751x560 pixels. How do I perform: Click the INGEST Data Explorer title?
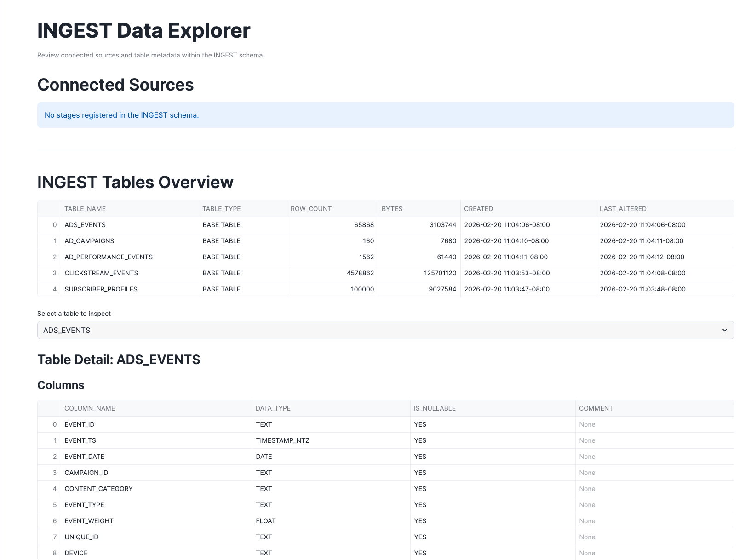[144, 30]
